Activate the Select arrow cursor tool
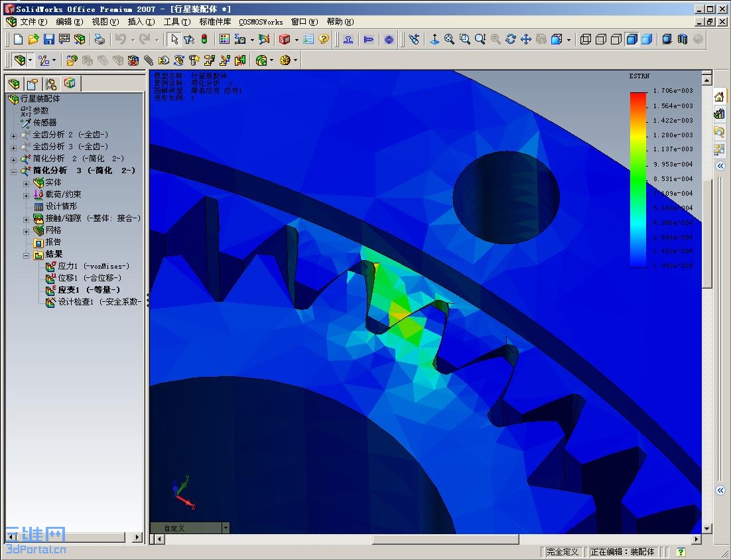The image size is (731, 560). (x=174, y=39)
